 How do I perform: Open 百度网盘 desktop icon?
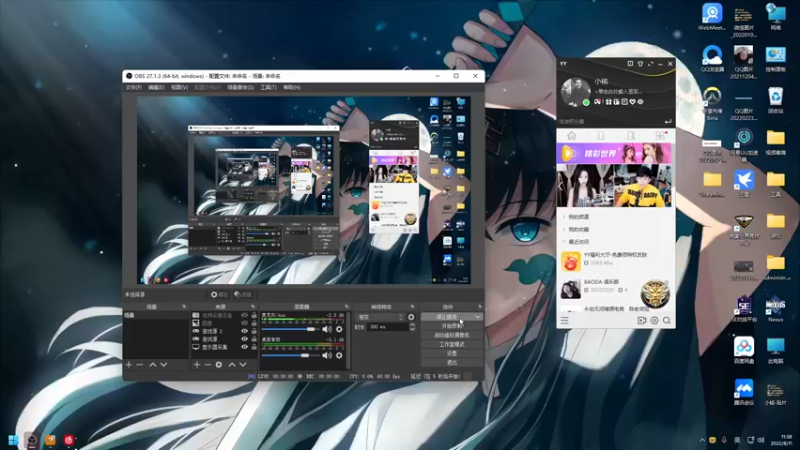pos(744,350)
